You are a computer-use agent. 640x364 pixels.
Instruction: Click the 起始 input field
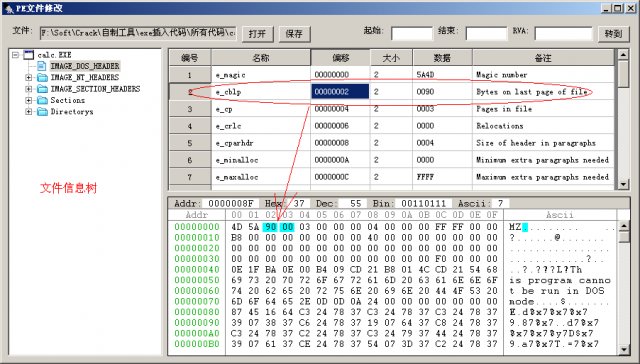(412, 34)
